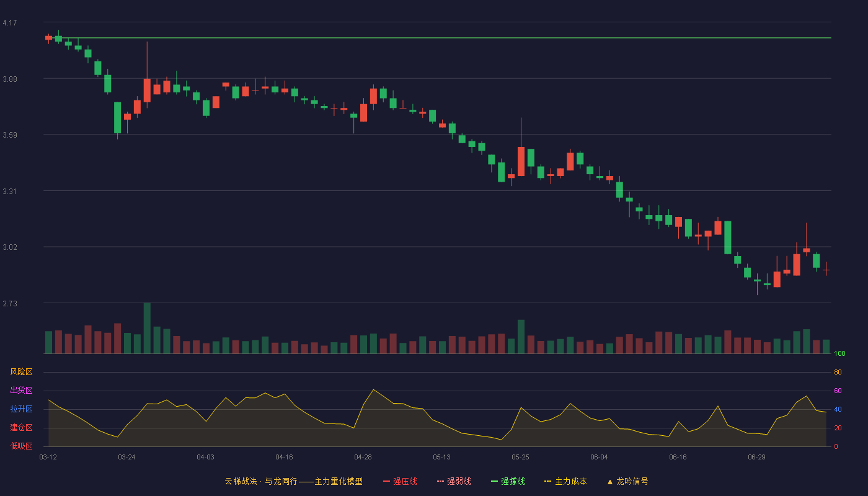Click the 主力成本 legend item

pyautogui.click(x=565, y=481)
